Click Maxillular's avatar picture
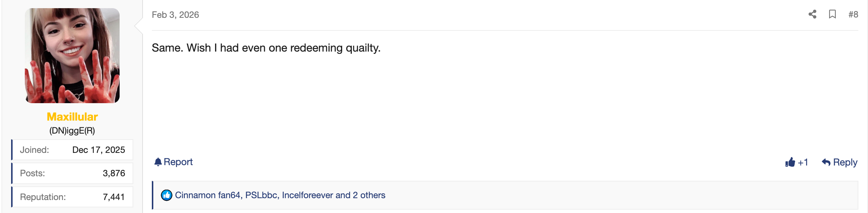 coord(72,56)
